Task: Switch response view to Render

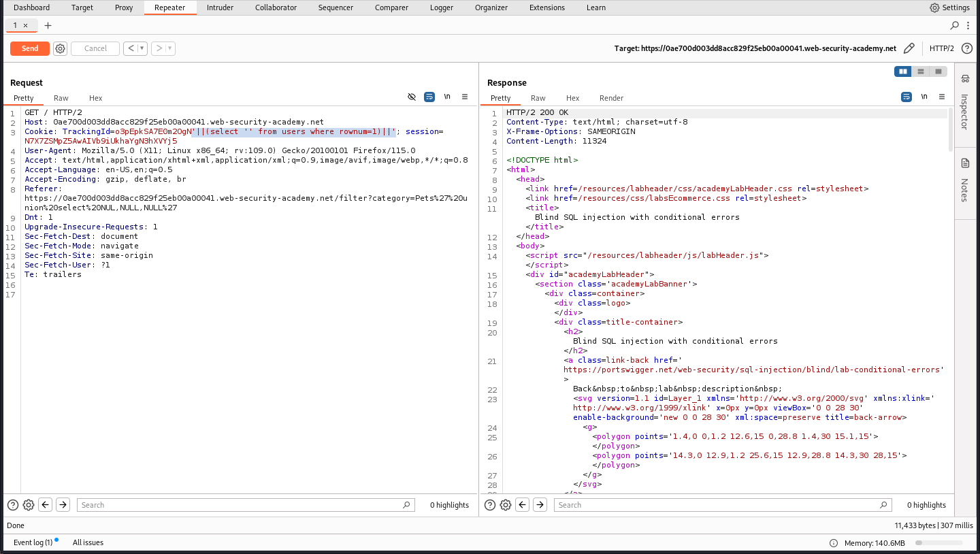Action: point(611,98)
